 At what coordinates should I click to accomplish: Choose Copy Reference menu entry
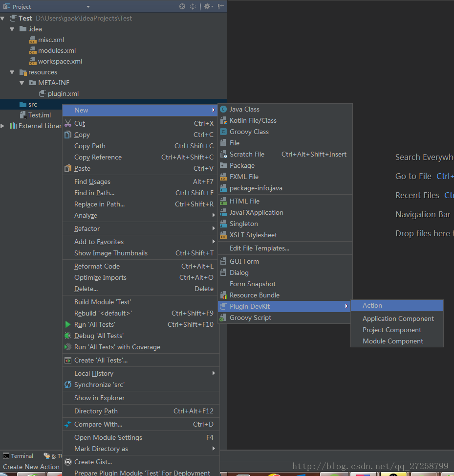point(141,157)
